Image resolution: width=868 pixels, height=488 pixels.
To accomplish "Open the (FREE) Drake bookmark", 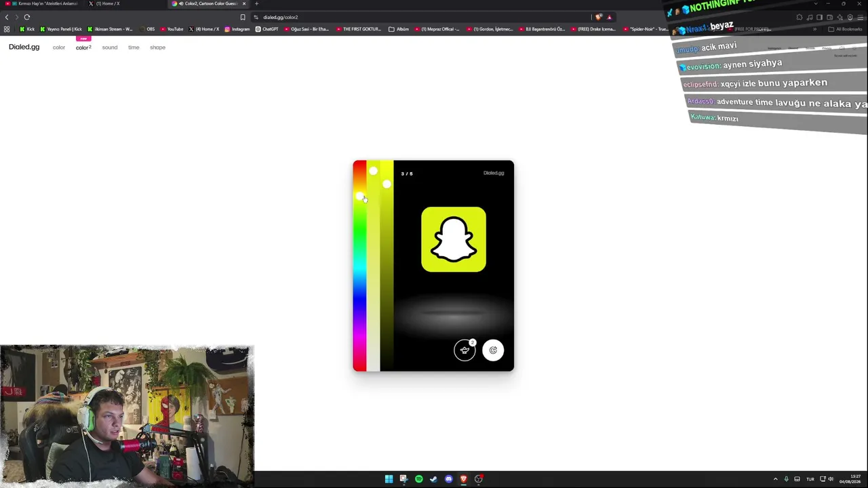I will [593, 29].
